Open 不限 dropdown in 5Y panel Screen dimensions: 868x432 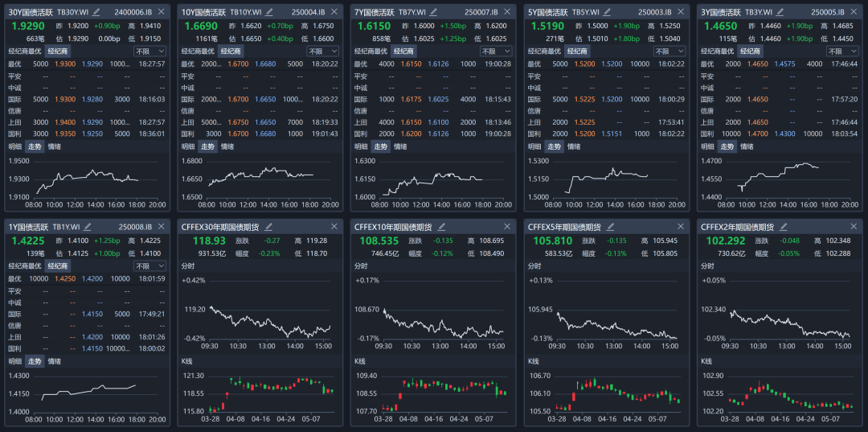[669, 51]
